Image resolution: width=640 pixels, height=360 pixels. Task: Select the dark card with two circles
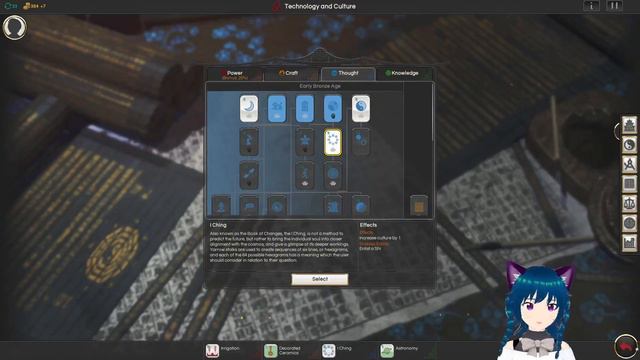click(x=361, y=141)
